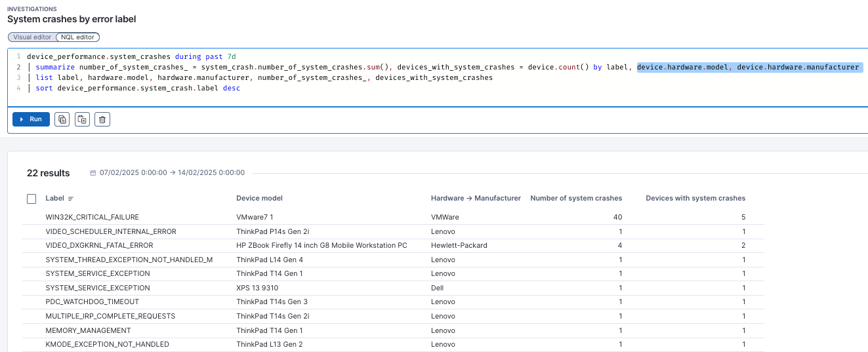Viewport: 868px width, 352px height.
Task: Select the KMODE_EXCEPTION_NOT_HANDLED row
Action: (107, 344)
